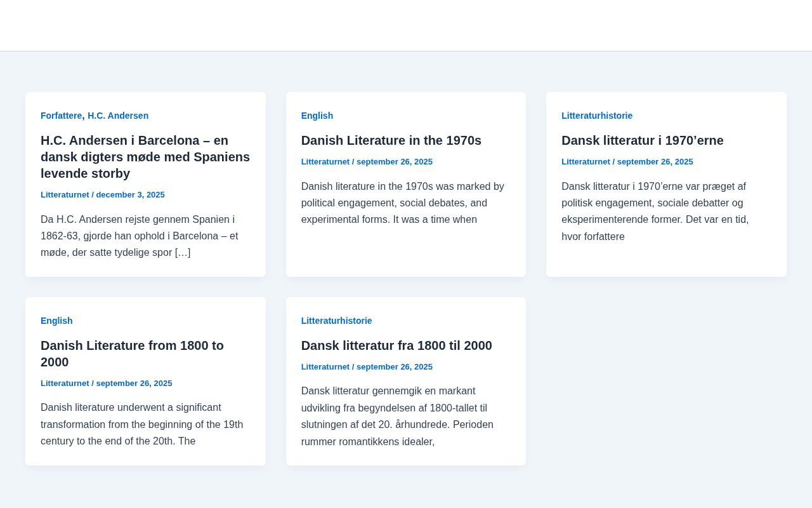Click Litteraturnet author under the Barcelona post
The image size is (812, 508).
(65, 195)
